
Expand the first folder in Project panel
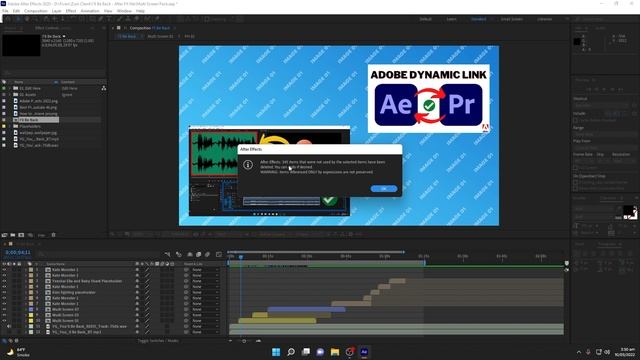point(9,88)
